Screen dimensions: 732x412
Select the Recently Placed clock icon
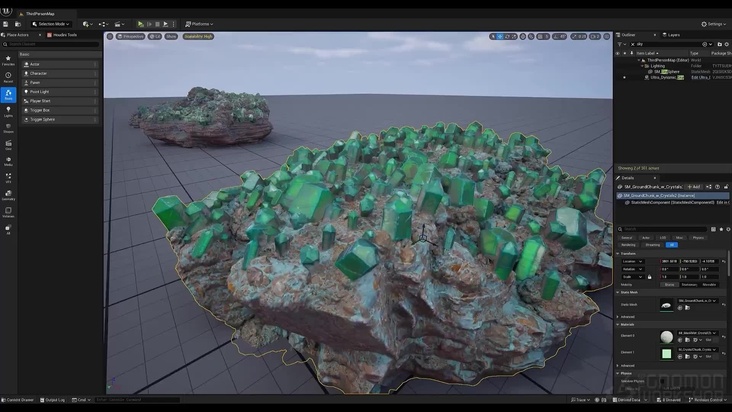(x=8, y=77)
